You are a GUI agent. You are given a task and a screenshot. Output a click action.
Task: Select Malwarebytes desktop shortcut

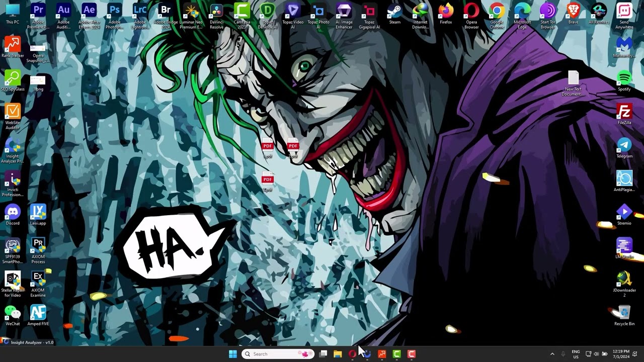click(x=624, y=48)
